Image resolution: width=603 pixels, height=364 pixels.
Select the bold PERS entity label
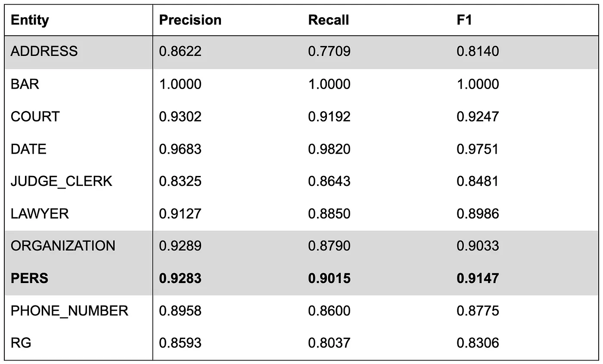pos(29,278)
